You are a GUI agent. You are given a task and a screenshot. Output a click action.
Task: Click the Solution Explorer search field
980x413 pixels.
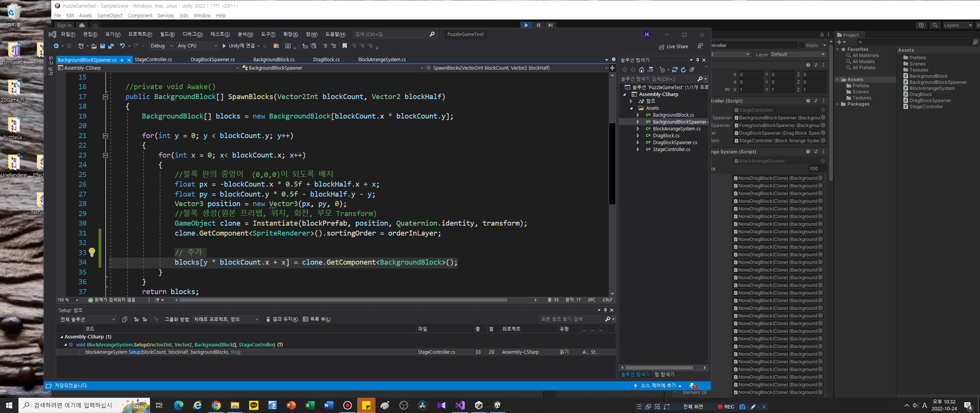point(658,79)
